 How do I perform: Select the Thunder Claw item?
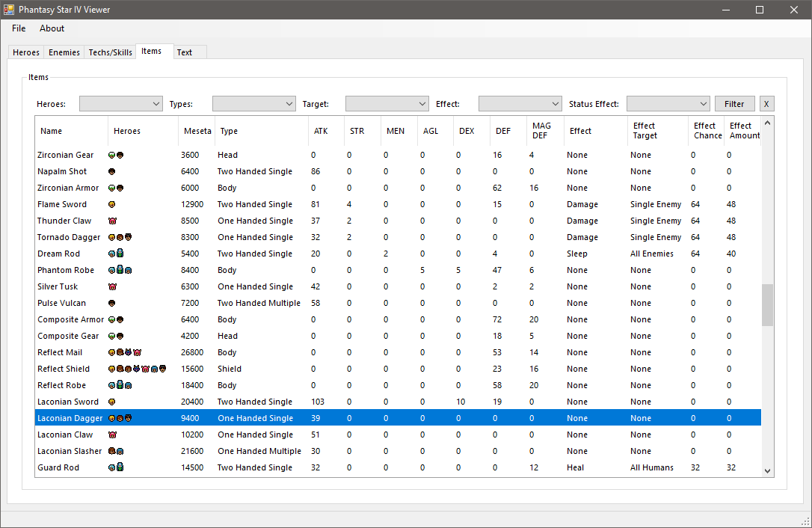[x=398, y=221]
